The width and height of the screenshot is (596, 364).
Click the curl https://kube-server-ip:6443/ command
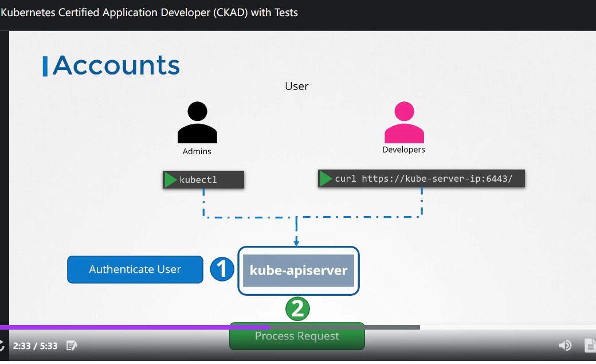[x=421, y=178]
